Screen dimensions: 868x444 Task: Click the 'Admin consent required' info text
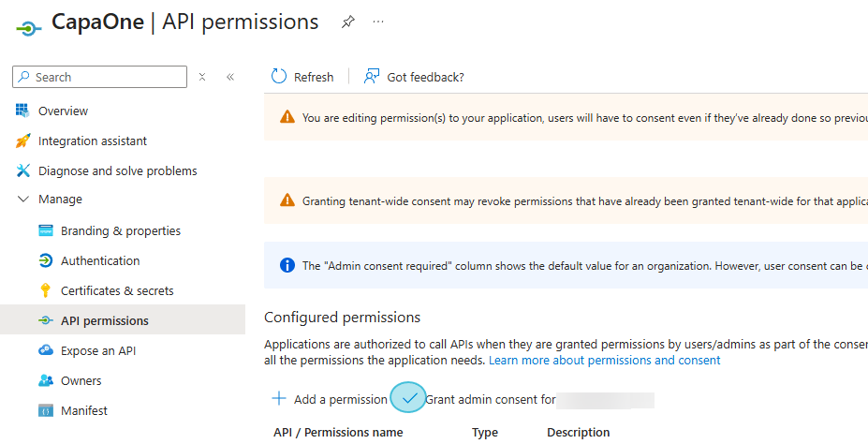tap(584, 266)
